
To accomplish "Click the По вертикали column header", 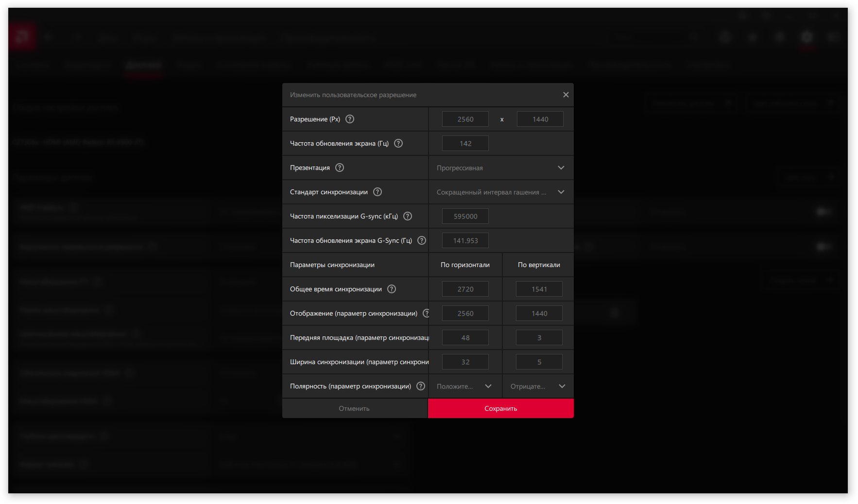I will [539, 265].
